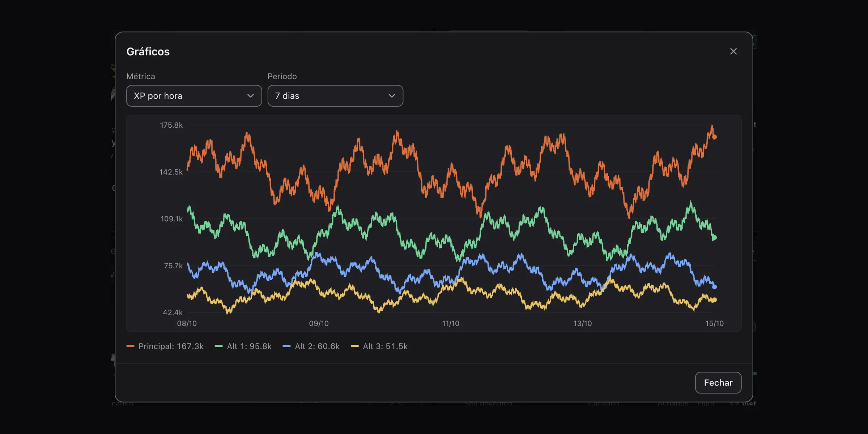Viewport: 868px width, 434px height.
Task: Click the 09/10 date label on the x-axis
Action: click(x=319, y=323)
